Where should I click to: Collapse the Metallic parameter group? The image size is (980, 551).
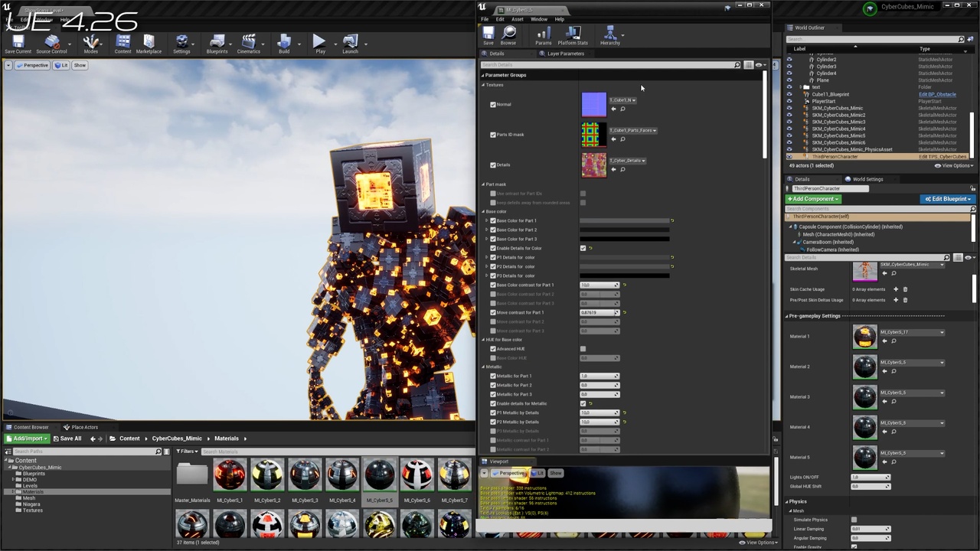(x=483, y=367)
